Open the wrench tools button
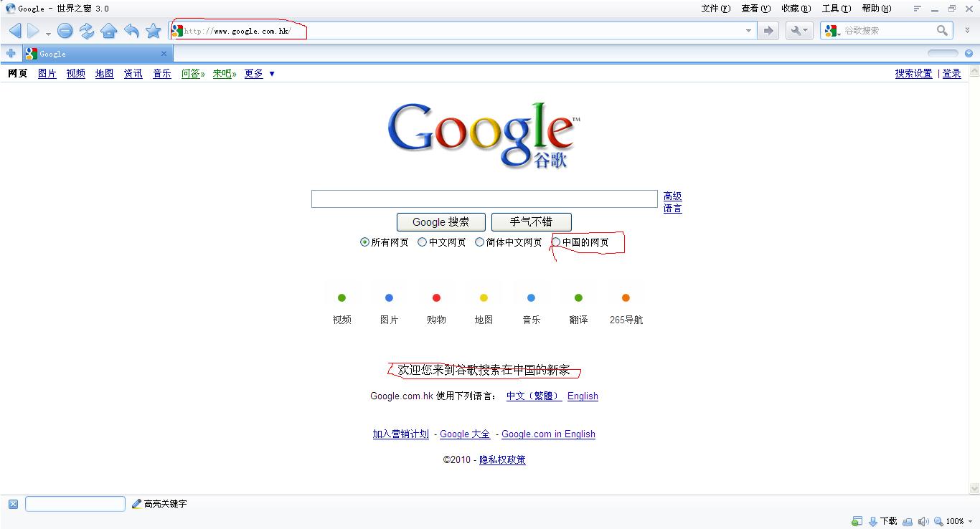The height and width of the screenshot is (529, 980). (x=798, y=31)
